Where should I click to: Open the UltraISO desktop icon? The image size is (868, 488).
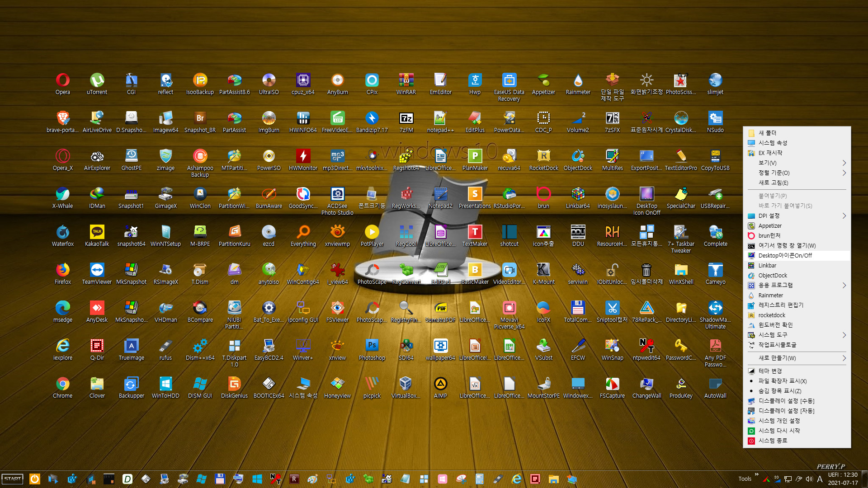[269, 84]
